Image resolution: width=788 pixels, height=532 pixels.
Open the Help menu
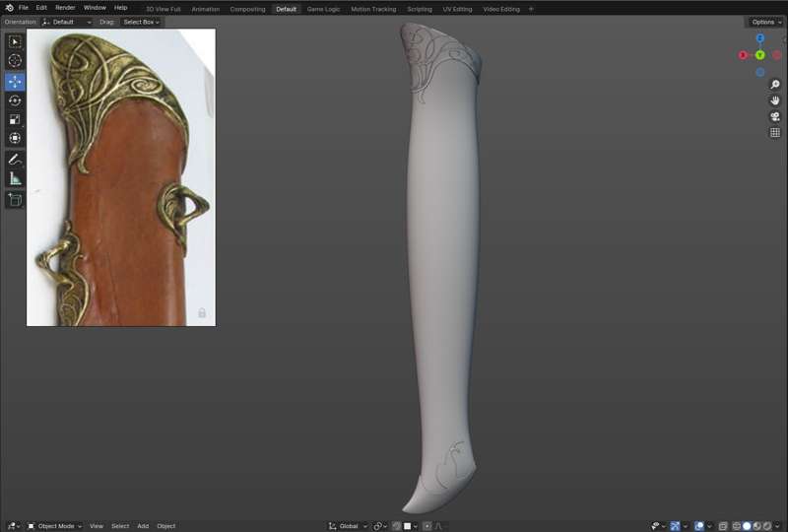pyautogui.click(x=120, y=8)
